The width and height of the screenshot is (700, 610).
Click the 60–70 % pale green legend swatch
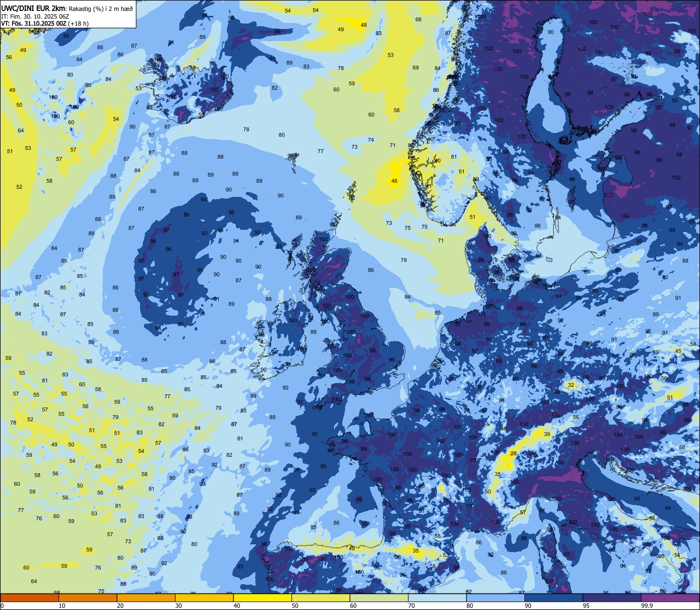379,597
